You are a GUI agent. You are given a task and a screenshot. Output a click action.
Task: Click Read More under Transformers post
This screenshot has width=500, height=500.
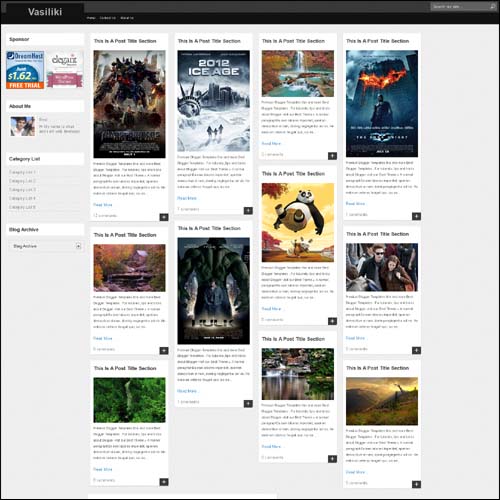[103, 205]
